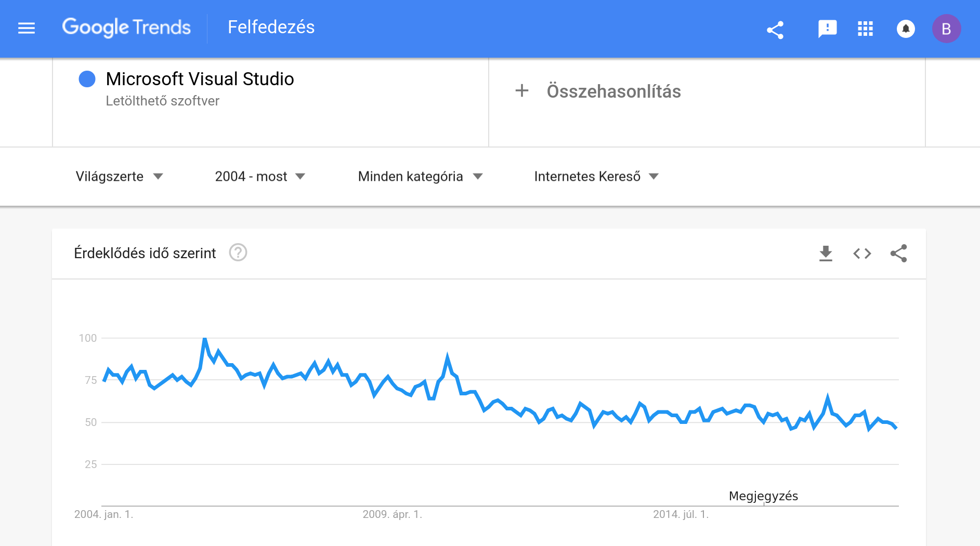
Task: Click the Megjegyzés note marker on chart
Action: [x=763, y=496]
